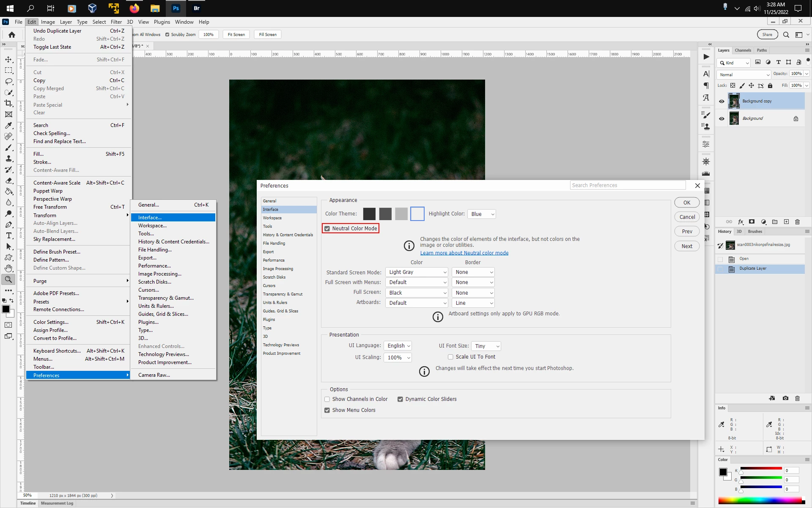Viewport: 812px width, 508px height.
Task: Select the Crop tool
Action: pos(8,103)
